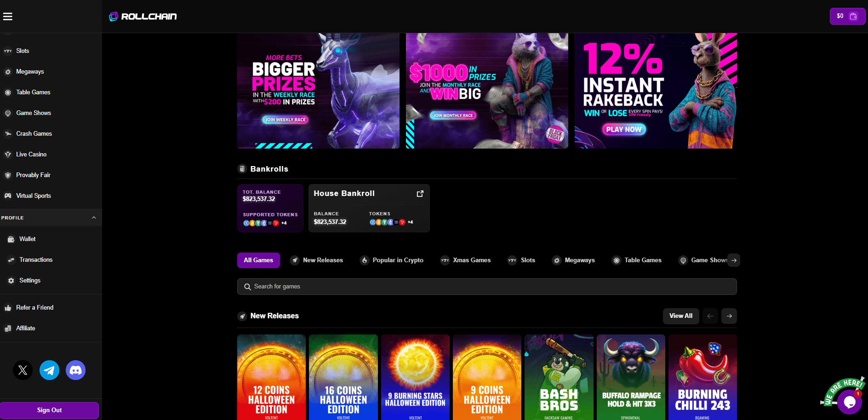This screenshot has width=868, height=420.
Task: Click the X social media icon
Action: coord(23,370)
